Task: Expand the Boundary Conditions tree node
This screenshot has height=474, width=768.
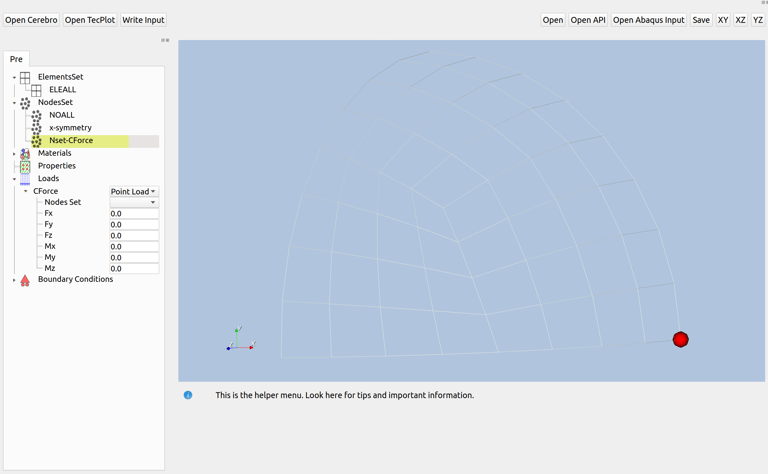Action: point(14,280)
